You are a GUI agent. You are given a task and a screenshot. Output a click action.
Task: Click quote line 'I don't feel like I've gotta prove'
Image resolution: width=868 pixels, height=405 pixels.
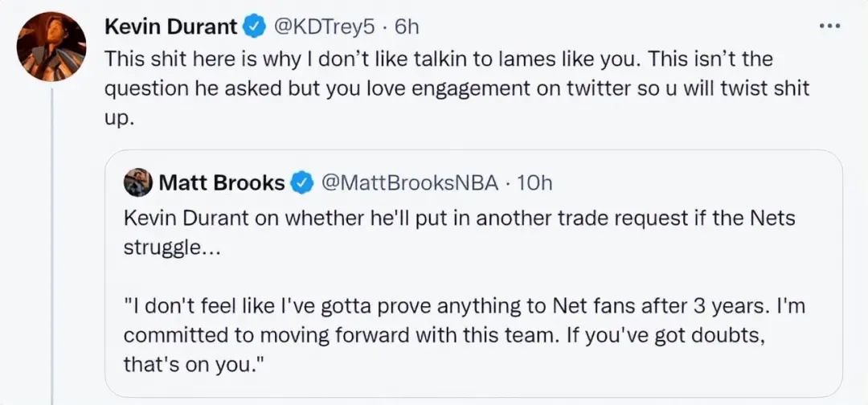click(321, 305)
